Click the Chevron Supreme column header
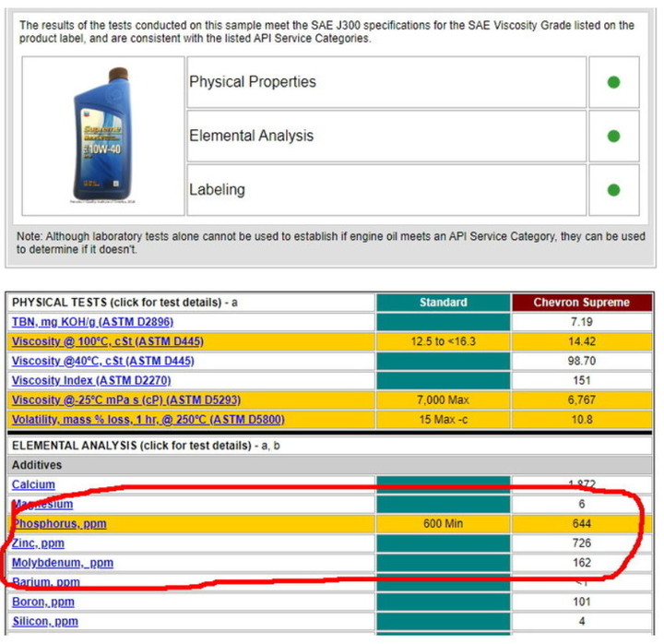The image size is (664, 644). [x=581, y=302]
